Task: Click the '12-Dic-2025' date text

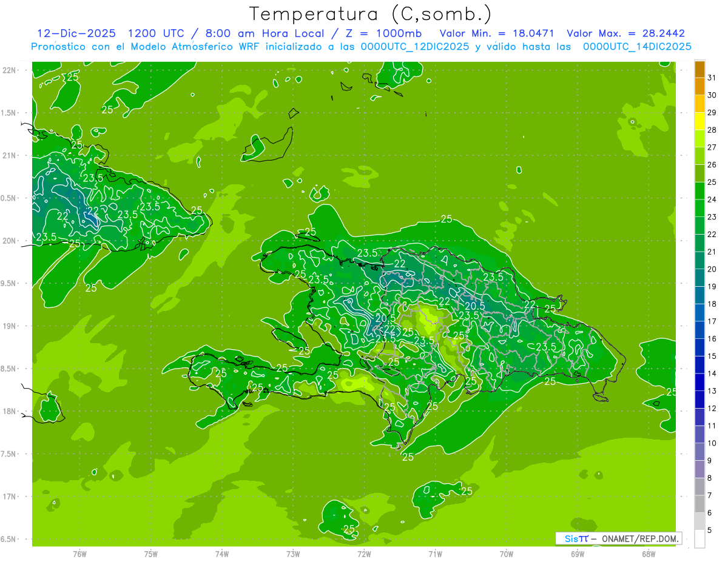Action: coord(76,33)
